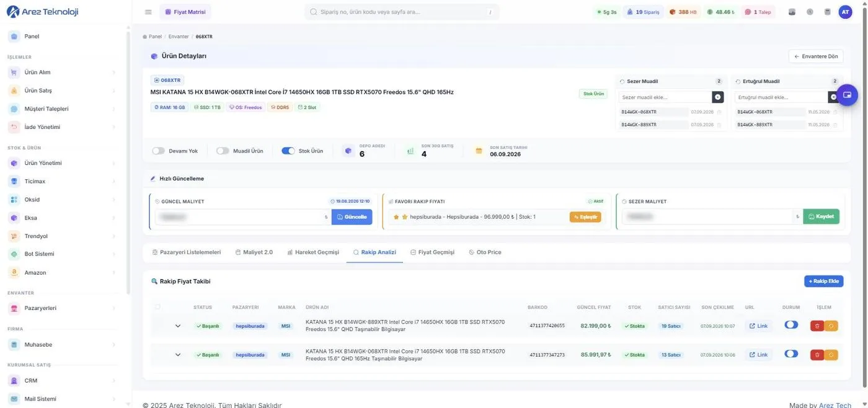Image resolution: width=868 pixels, height=408 pixels.
Task: Open the Link for the 068XTR row
Action: click(x=758, y=355)
